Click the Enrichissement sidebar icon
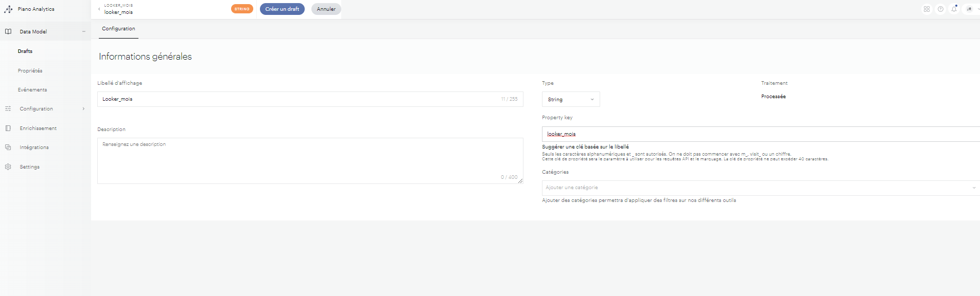980x296 pixels. pyautogui.click(x=8, y=128)
